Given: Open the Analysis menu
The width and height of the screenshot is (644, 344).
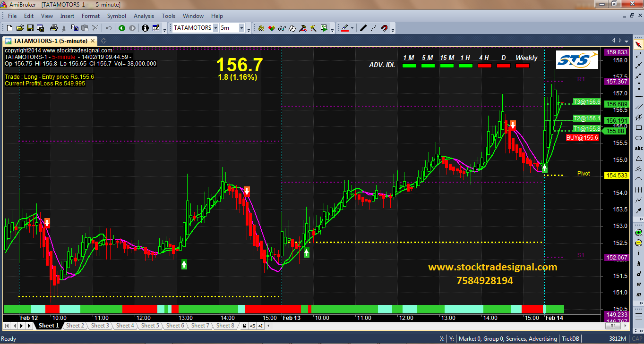Looking at the screenshot, I should [x=144, y=16].
